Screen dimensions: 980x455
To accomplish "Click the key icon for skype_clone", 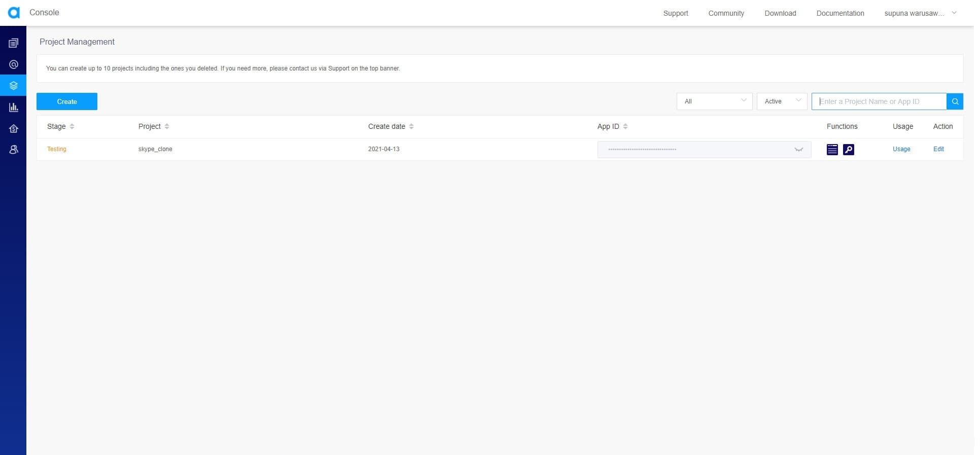I will pos(848,149).
